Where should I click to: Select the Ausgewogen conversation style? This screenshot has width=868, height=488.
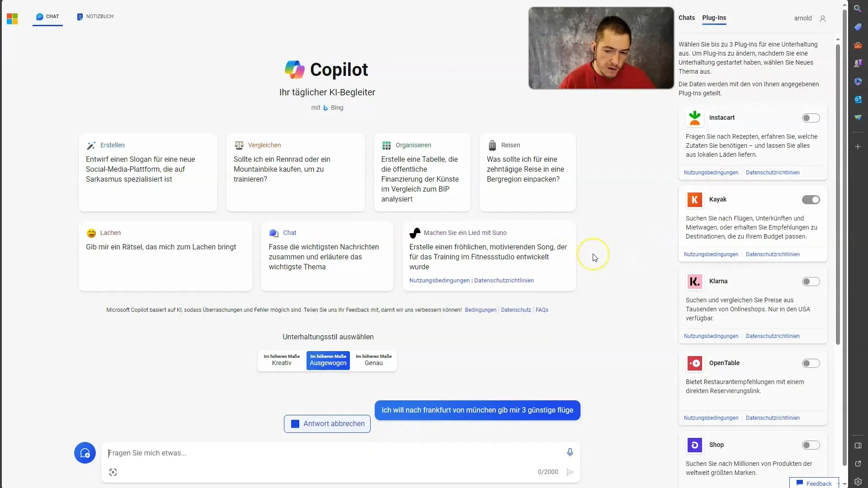point(327,361)
